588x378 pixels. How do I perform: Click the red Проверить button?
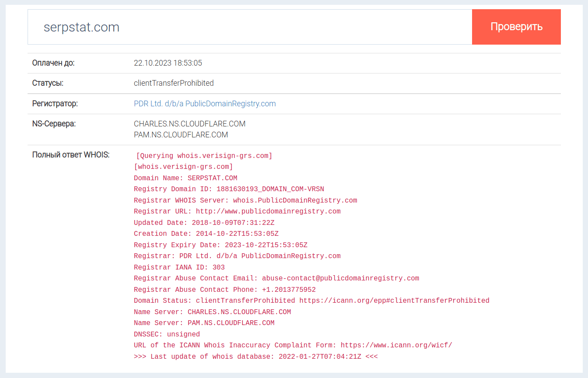click(x=516, y=27)
